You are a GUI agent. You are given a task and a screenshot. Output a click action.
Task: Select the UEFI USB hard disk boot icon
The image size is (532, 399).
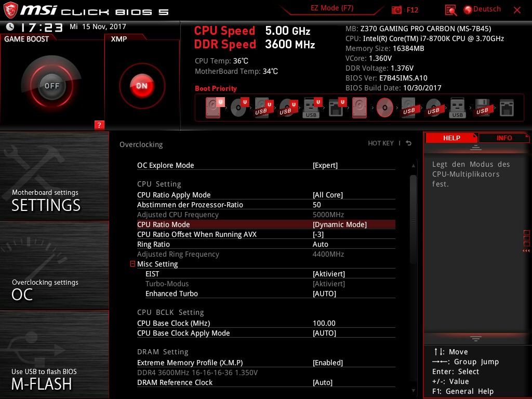263,108
